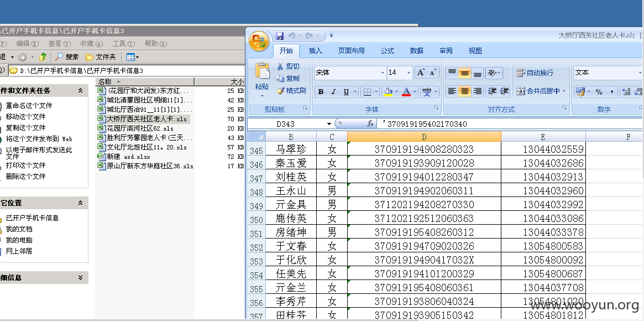Toggle middle vertical alignment
This screenshot has width=644, height=321.
pyautogui.click(x=464, y=73)
